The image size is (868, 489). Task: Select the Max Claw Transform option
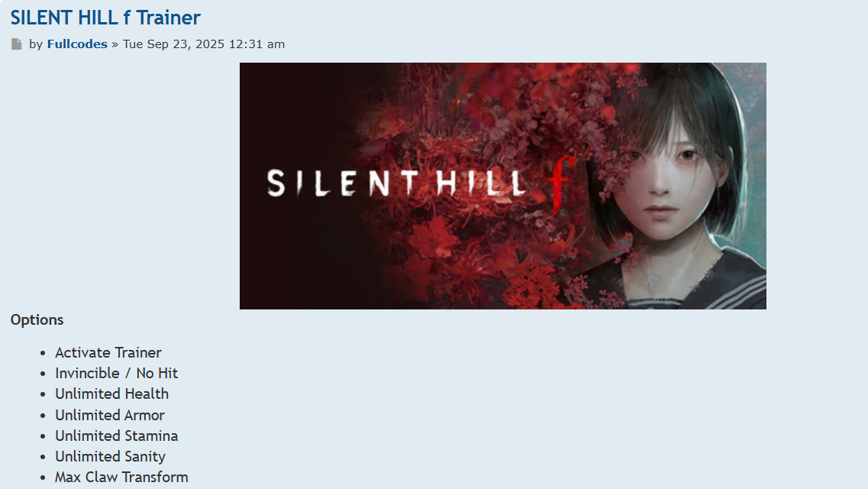pyautogui.click(x=121, y=477)
